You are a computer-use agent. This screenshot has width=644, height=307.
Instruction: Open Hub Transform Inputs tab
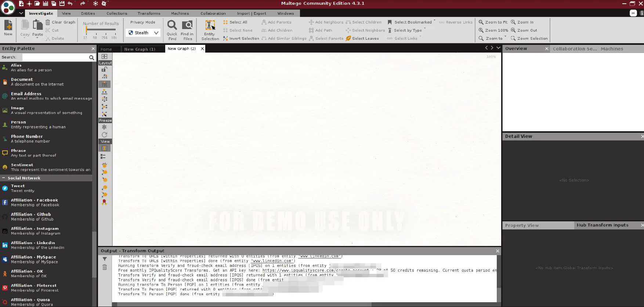tap(603, 225)
